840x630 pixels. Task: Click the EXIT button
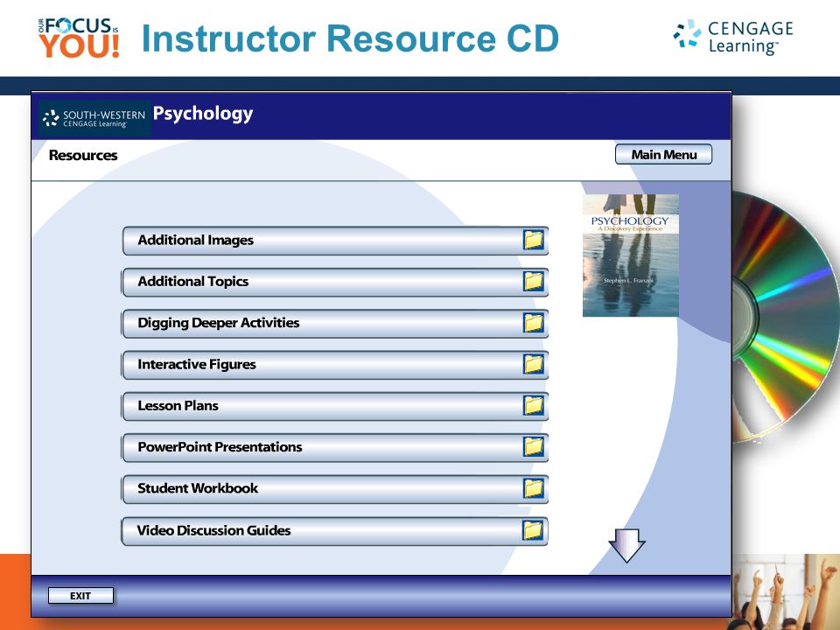(80, 596)
